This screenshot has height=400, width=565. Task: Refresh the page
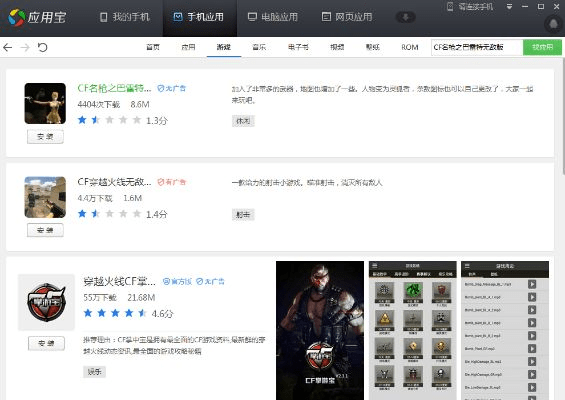pos(43,47)
